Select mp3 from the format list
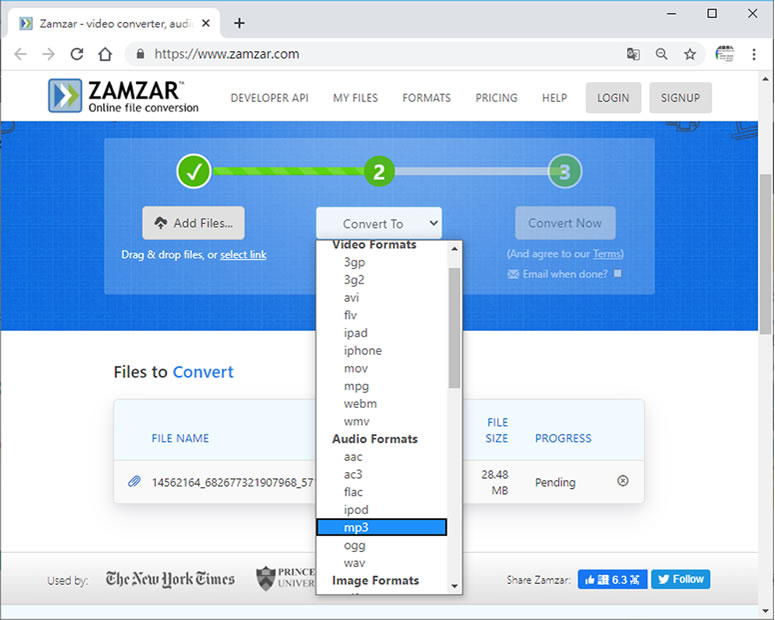This screenshot has height=620, width=775. (x=382, y=527)
